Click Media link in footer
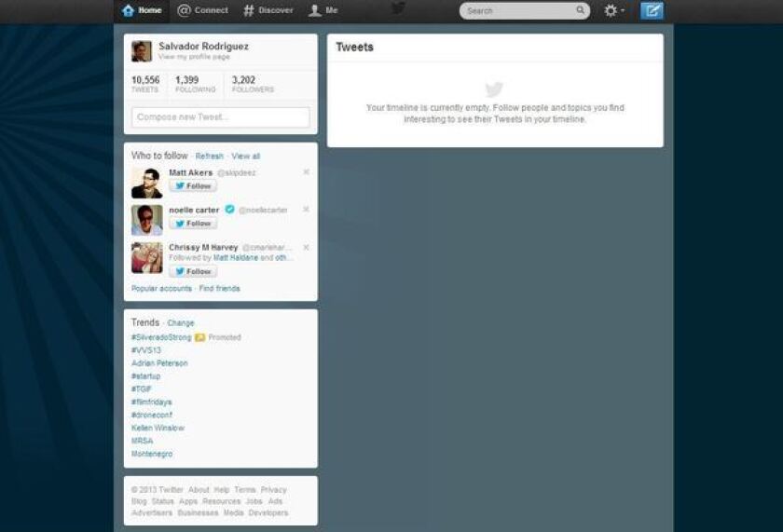The width and height of the screenshot is (783, 532). click(x=234, y=513)
